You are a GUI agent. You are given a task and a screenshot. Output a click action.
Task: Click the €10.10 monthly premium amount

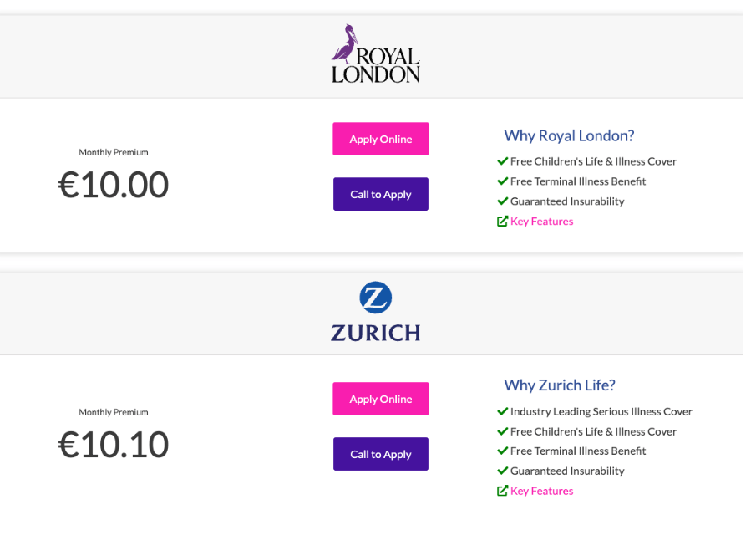114,445
